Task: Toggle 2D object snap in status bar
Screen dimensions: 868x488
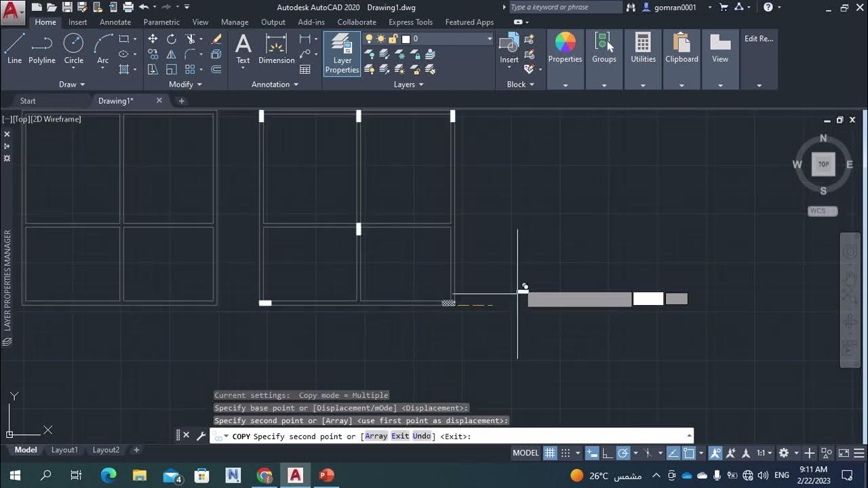Action: (689, 453)
